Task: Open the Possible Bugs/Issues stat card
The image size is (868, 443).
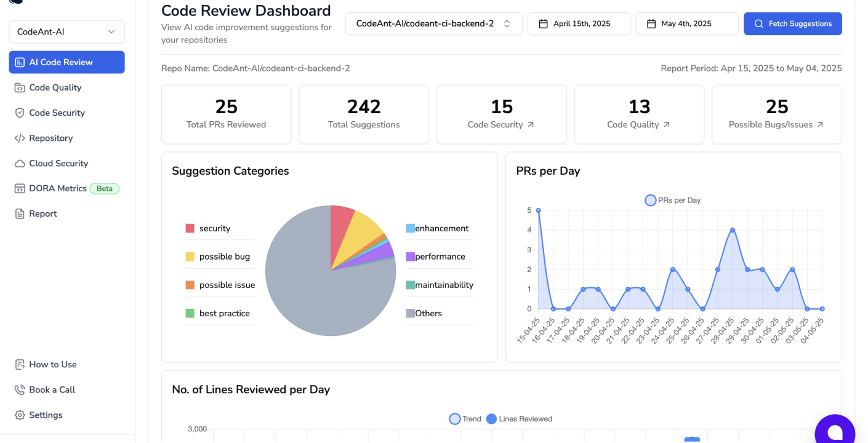Action: tap(777, 114)
